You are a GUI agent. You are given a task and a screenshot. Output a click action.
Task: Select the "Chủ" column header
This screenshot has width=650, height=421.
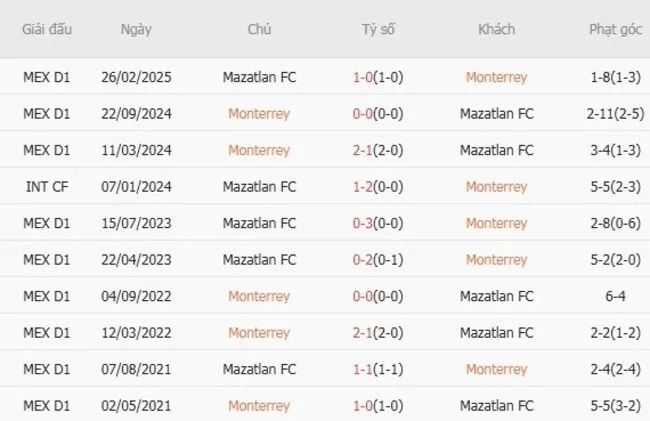pos(259,29)
